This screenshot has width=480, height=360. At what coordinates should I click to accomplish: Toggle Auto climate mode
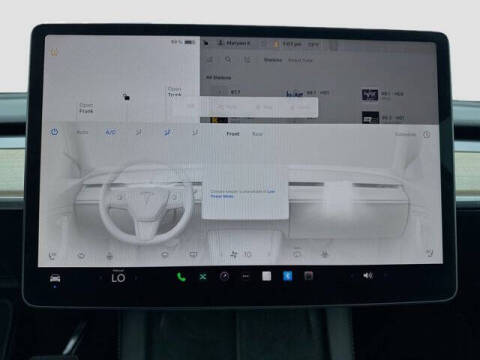coord(82,132)
